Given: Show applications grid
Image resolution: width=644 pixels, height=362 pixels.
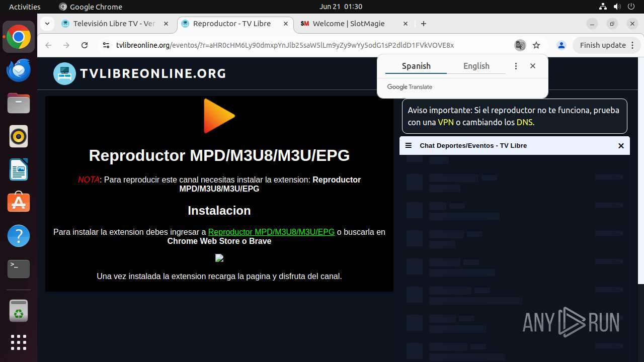Looking at the screenshot, I should click(19, 343).
